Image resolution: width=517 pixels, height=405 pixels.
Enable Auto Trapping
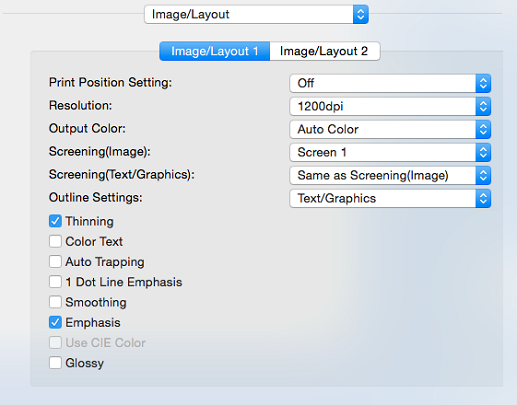click(x=55, y=262)
